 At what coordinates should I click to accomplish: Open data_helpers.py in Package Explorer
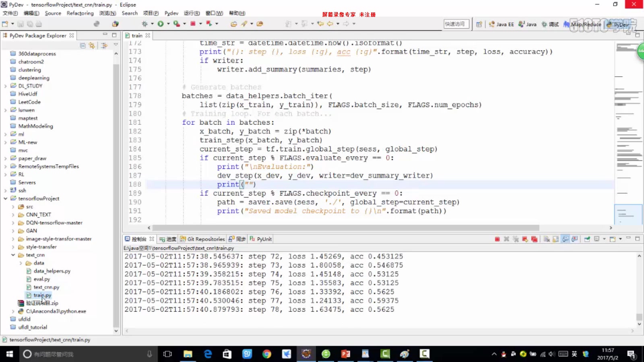[52, 271]
